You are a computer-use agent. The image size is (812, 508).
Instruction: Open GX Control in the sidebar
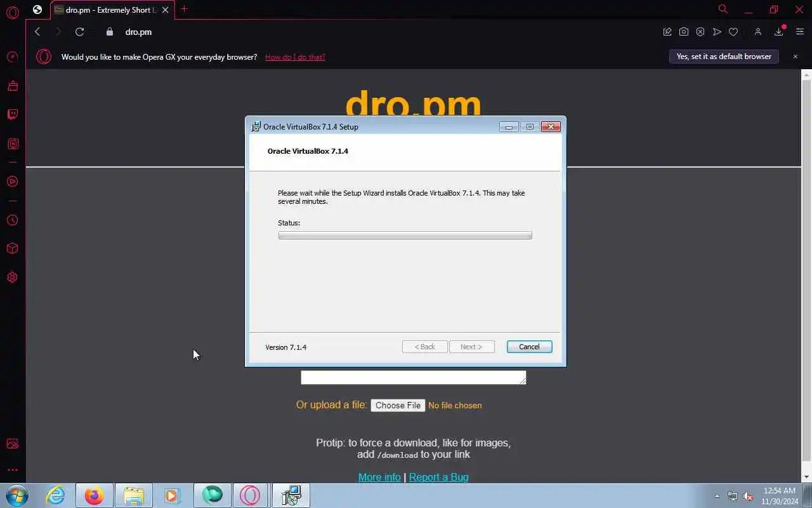point(12,57)
